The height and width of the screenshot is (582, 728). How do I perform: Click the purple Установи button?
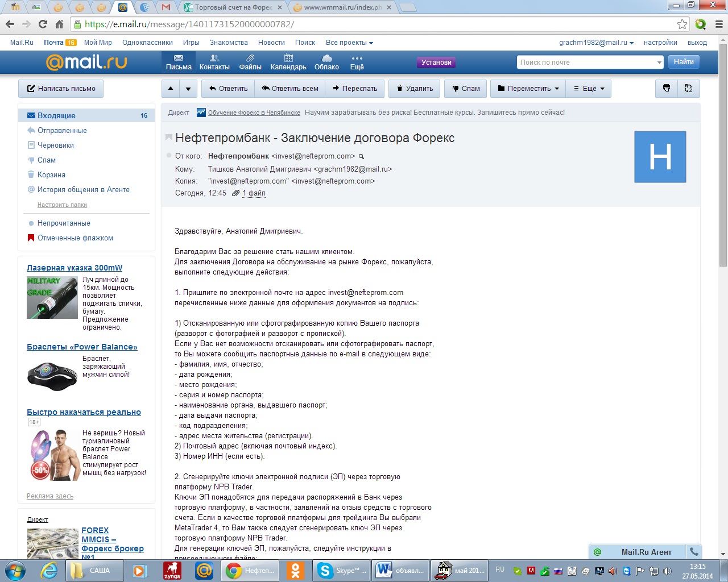436,63
